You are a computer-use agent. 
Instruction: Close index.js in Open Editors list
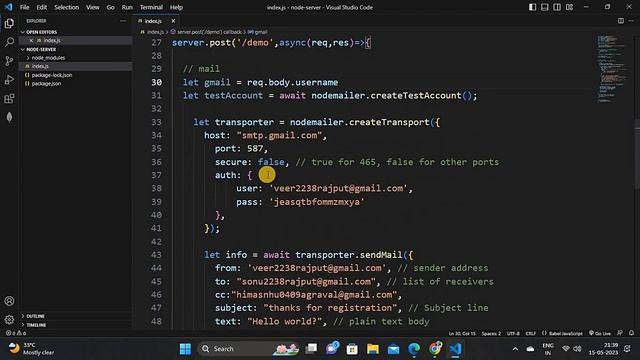click(x=31, y=40)
